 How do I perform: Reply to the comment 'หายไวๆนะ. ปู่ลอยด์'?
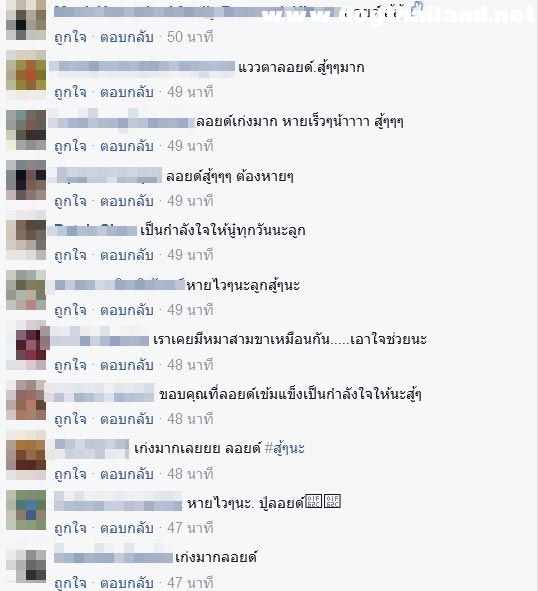click(127, 528)
